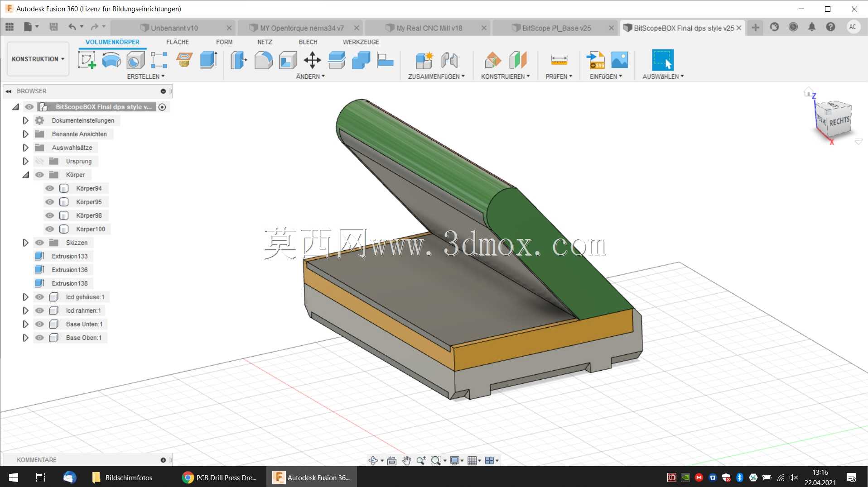Click the New Component icon
The height and width of the screenshot is (487, 868).
424,60
